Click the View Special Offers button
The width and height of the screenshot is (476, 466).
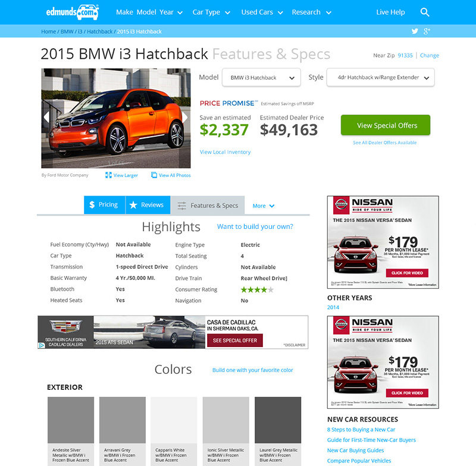tap(386, 125)
